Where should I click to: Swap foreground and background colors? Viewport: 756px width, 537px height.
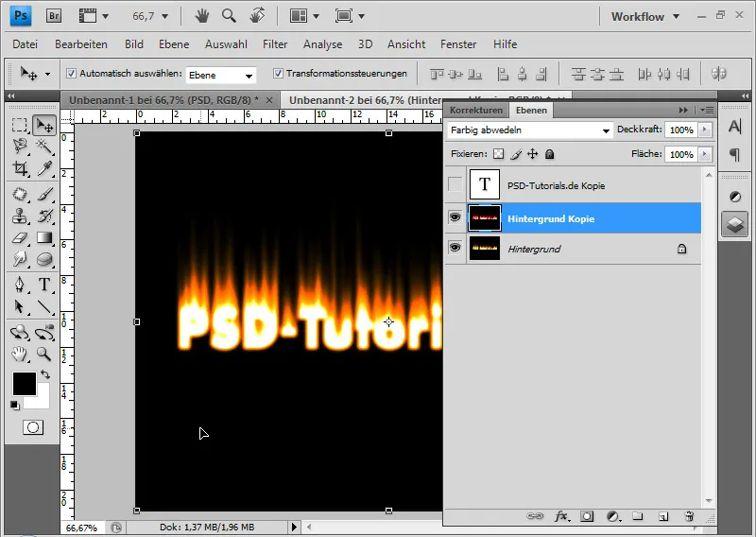[x=45, y=374]
